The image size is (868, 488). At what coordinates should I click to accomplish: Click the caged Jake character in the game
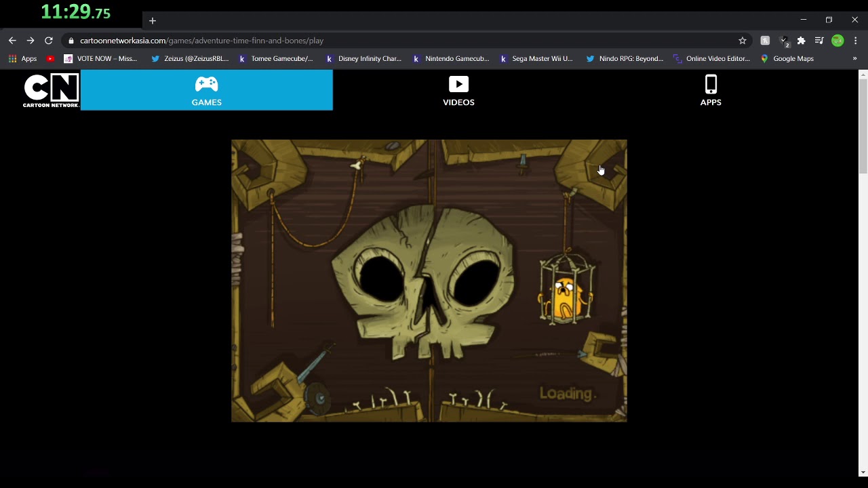[566, 289]
